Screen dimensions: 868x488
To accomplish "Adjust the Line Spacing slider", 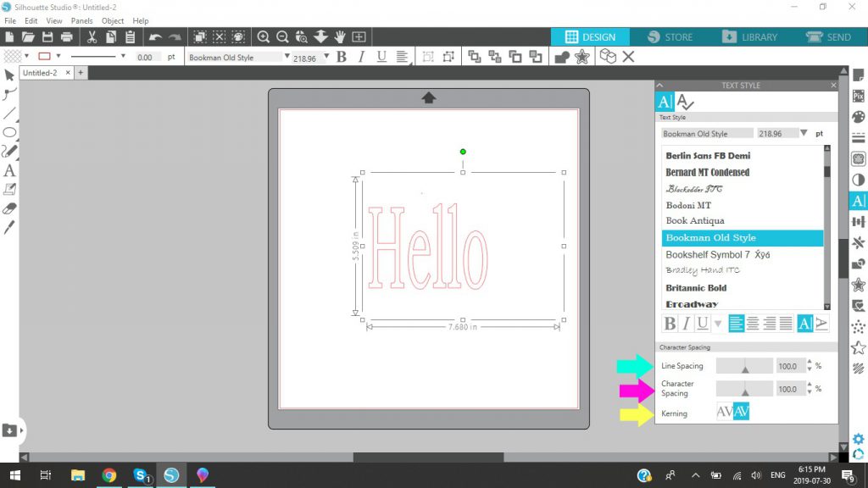I will (x=744, y=366).
